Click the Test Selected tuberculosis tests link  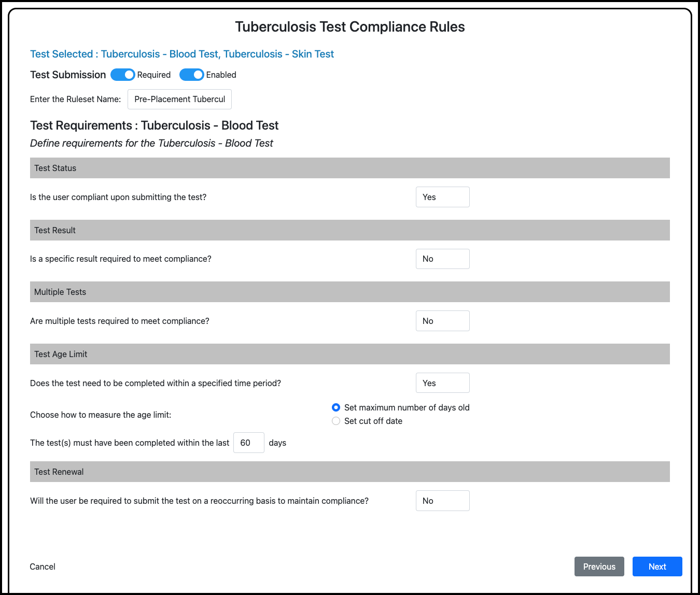point(182,54)
